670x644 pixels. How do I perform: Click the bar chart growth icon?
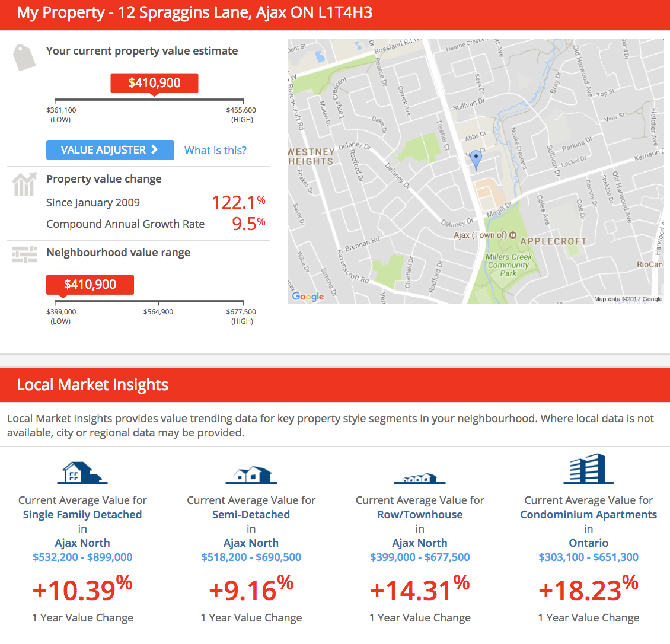point(24,184)
